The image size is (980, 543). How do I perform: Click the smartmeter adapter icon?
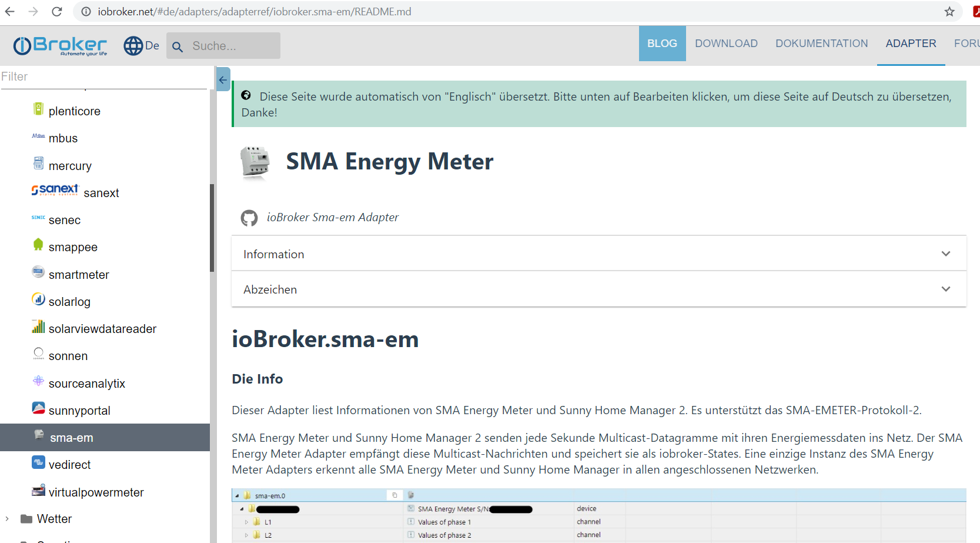pos(38,272)
